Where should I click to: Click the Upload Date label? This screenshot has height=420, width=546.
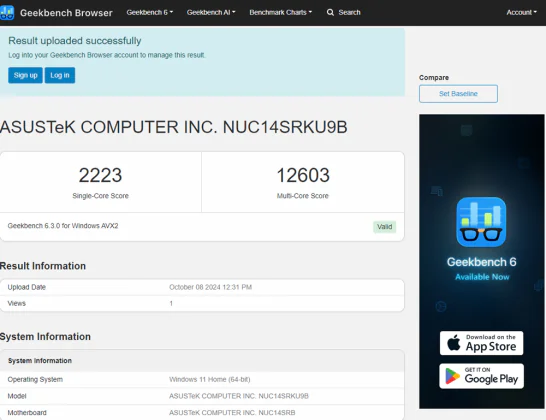click(x=27, y=287)
